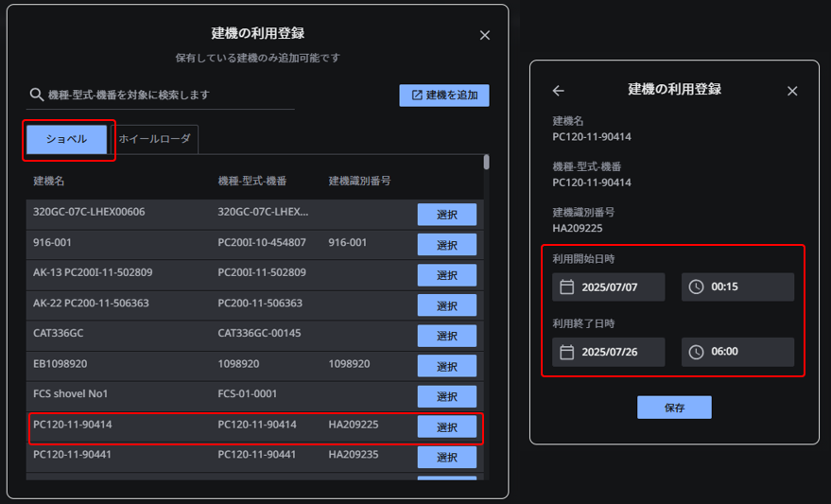Click the 建機識別番号 column header
Image resolution: width=831 pixels, height=504 pixels.
pyautogui.click(x=360, y=182)
